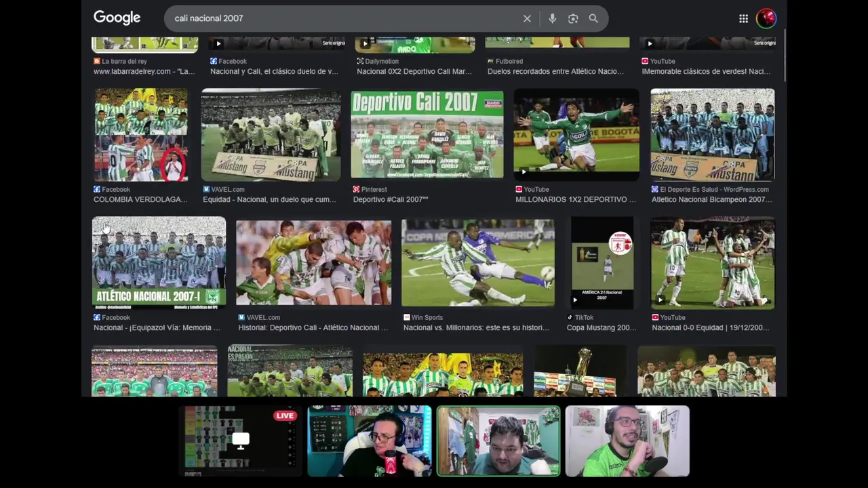Clear the search query with the X icon
Screen dimensions: 868x488
pos(527,18)
